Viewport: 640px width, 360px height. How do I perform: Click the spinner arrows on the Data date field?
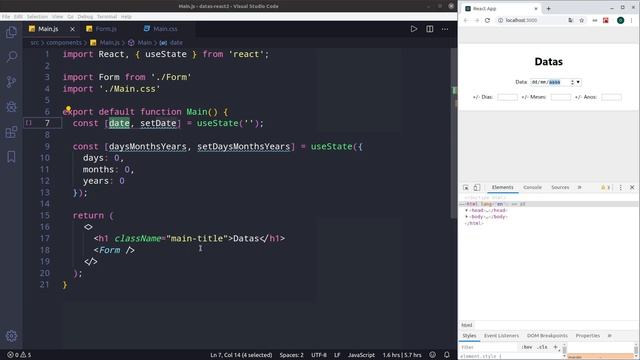click(x=572, y=82)
